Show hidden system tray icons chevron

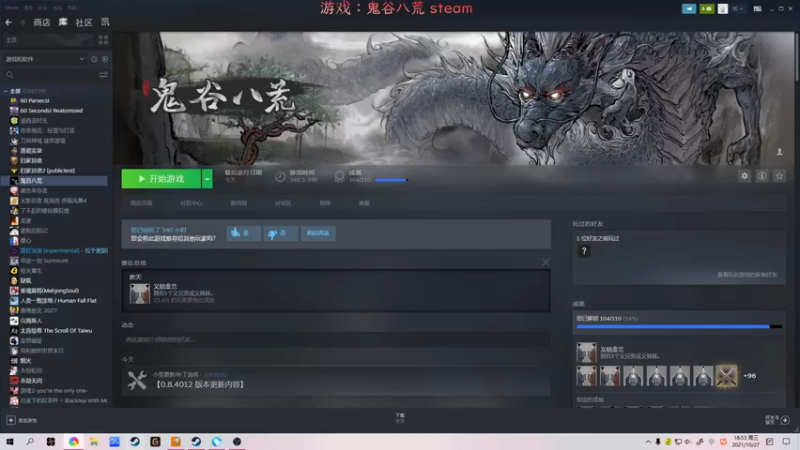point(648,442)
